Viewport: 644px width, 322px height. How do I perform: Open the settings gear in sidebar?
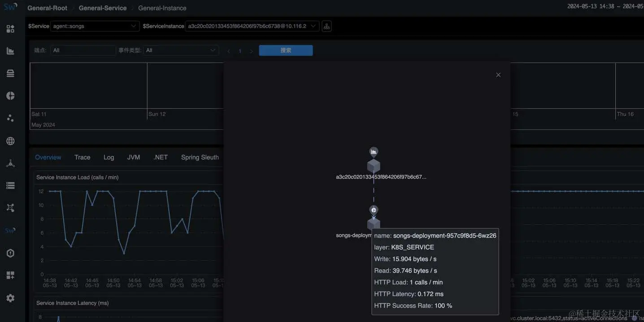click(x=10, y=298)
